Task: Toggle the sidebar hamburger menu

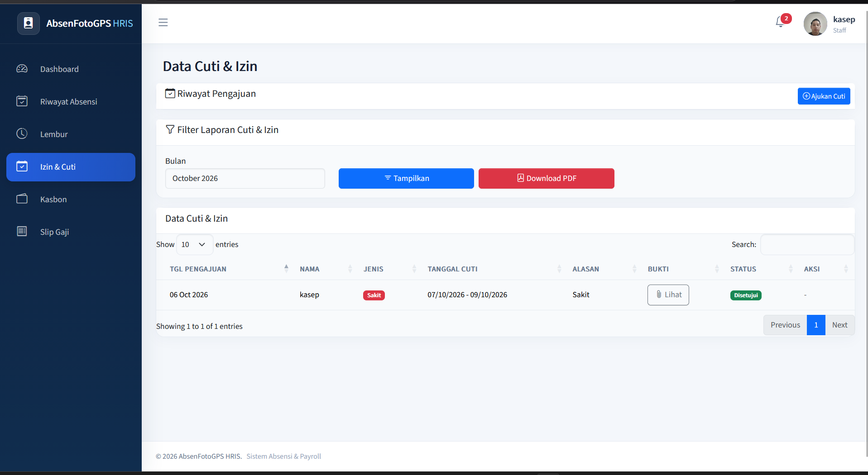Action: click(x=163, y=23)
